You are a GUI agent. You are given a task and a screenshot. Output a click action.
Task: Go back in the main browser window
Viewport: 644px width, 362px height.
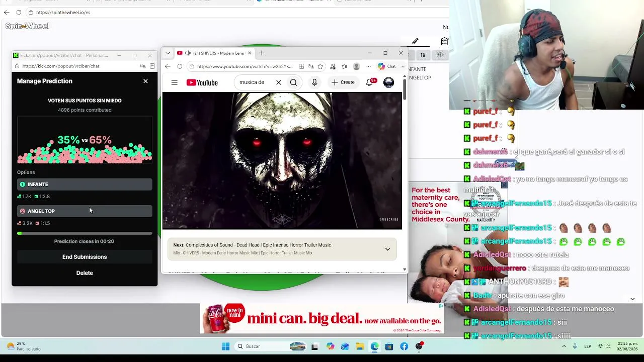[x=7, y=12]
